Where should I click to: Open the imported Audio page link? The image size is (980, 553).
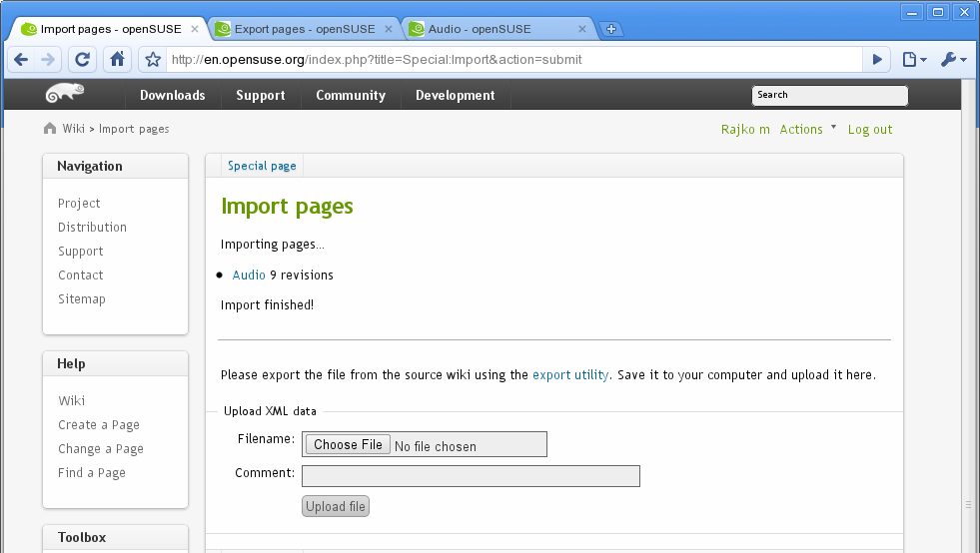coord(249,275)
